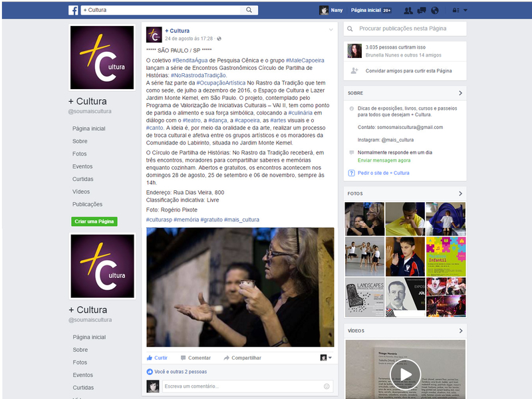The image size is (532, 399).
Task: Open the #OcupaçãoArtística hashtag
Action: point(221,82)
